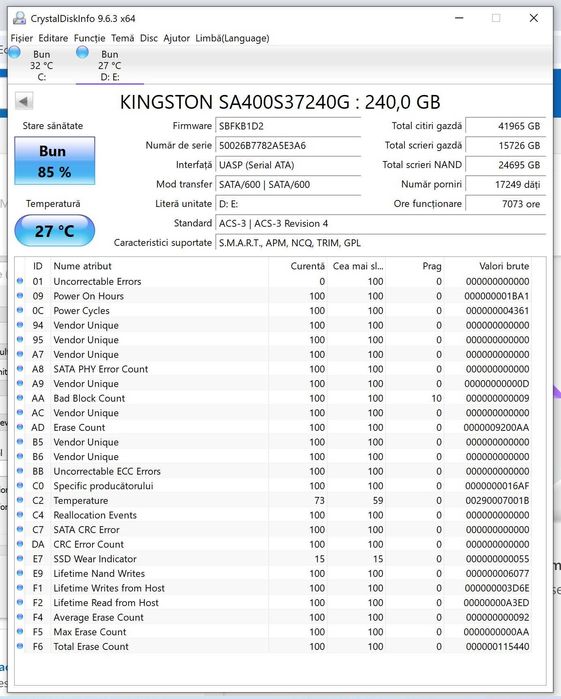Click the Mod transfer field SATA/600

(288, 184)
